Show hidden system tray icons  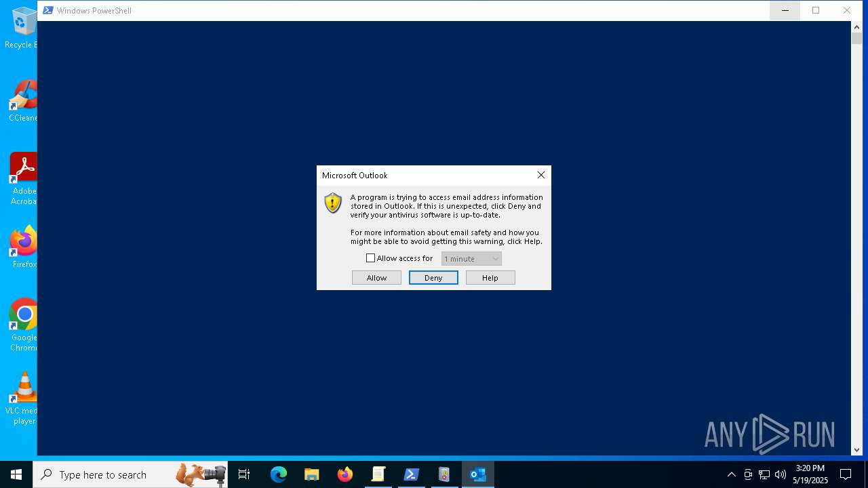(x=731, y=474)
